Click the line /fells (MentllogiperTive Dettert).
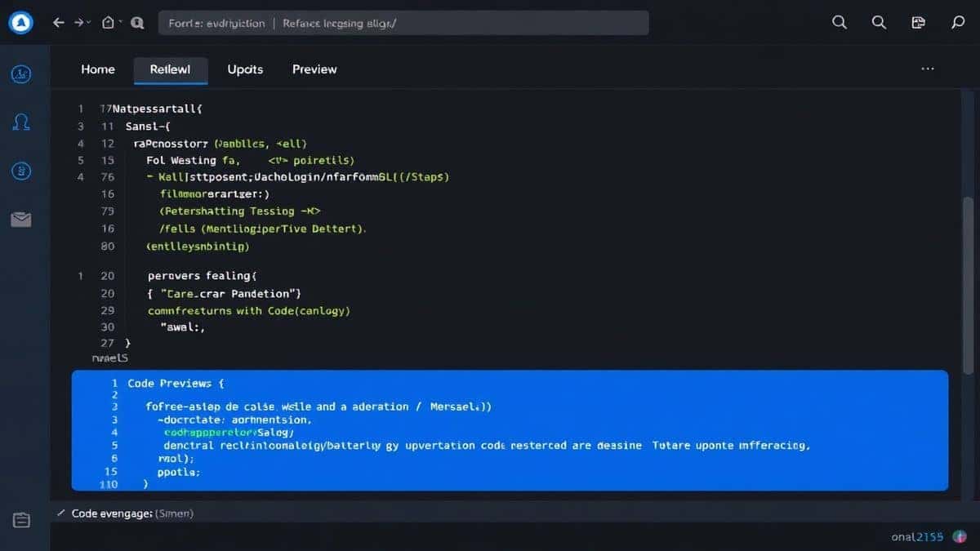 263,229
